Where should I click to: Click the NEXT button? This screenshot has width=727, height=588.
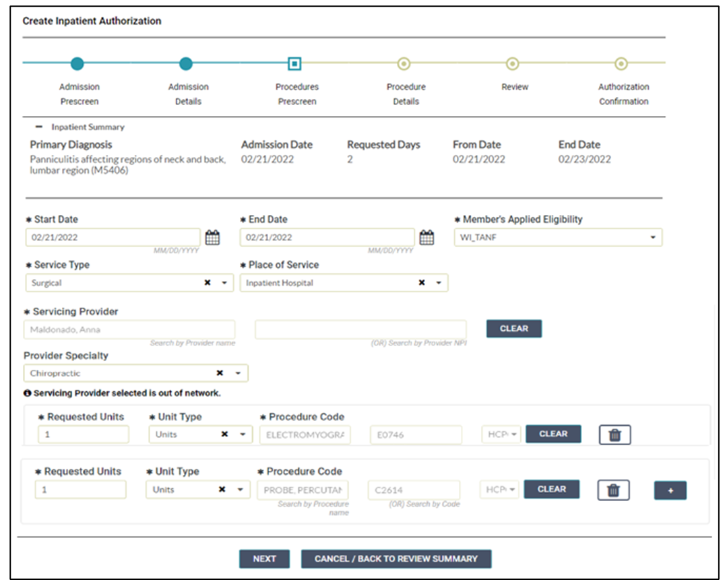pos(264,559)
